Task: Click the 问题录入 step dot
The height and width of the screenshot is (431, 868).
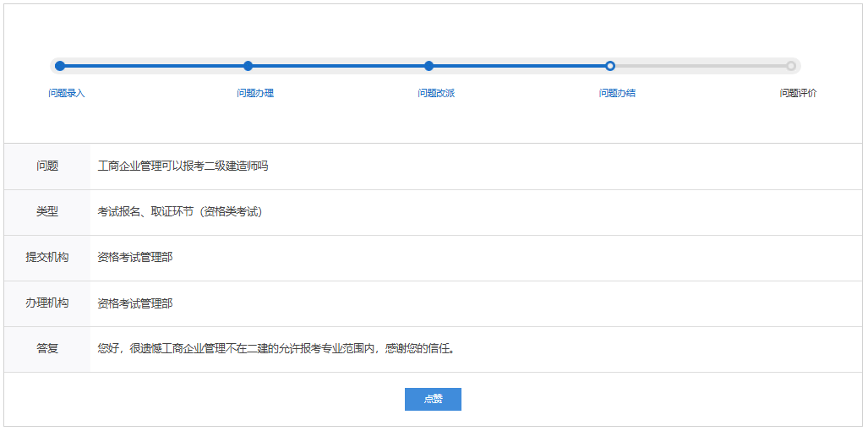Action: 59,66
